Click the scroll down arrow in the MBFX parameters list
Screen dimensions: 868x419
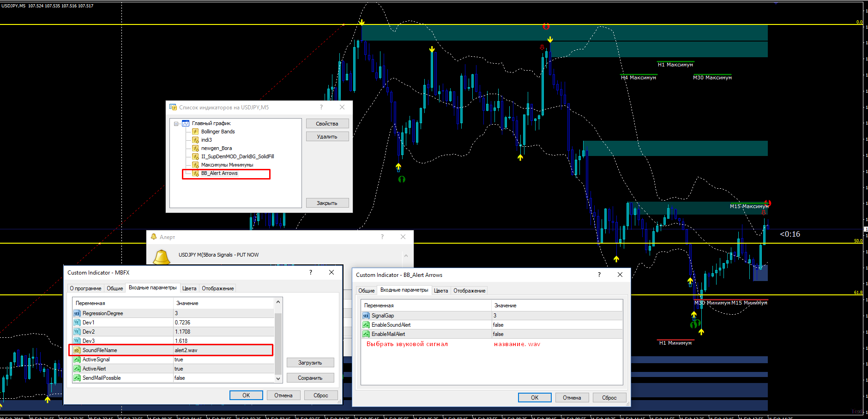(x=278, y=378)
